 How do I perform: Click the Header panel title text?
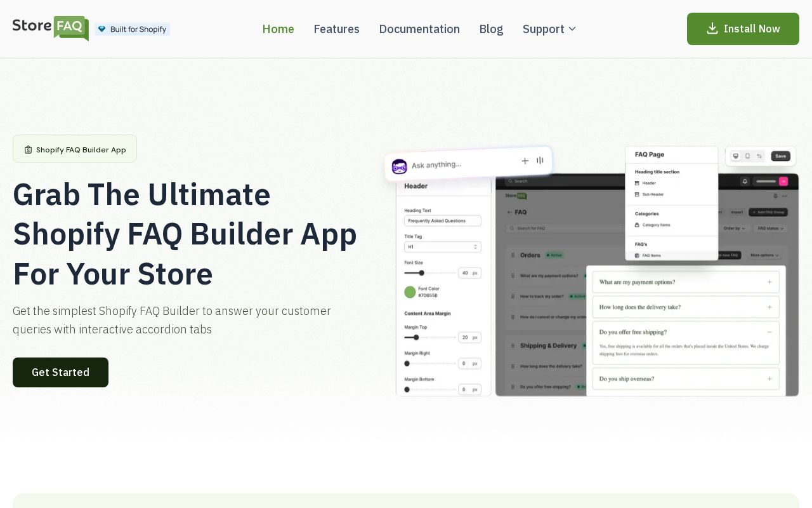416,186
